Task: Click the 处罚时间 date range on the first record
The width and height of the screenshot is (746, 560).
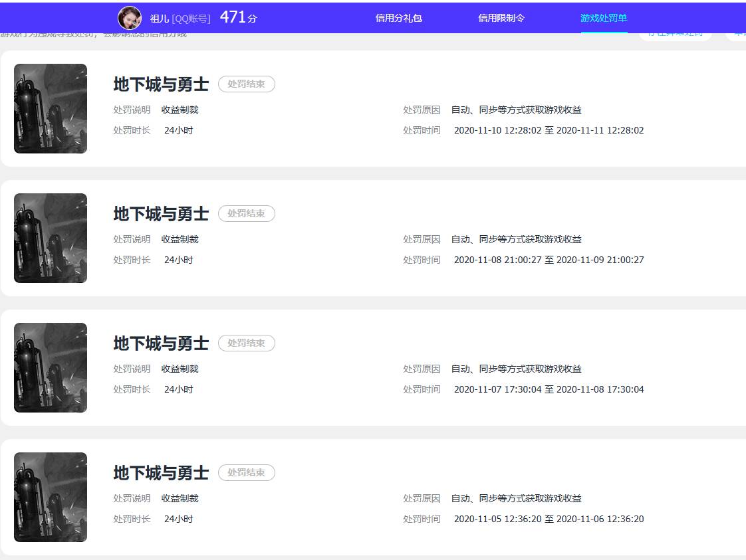Action: pos(549,130)
